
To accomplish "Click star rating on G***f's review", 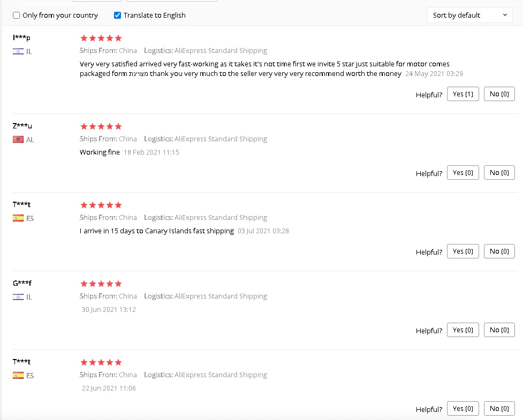I will [101, 284].
